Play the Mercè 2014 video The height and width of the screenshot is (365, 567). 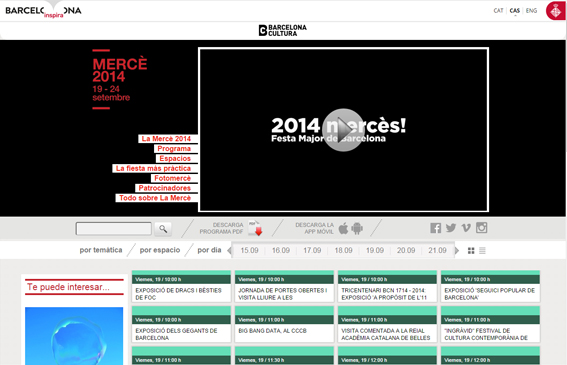tap(343, 130)
